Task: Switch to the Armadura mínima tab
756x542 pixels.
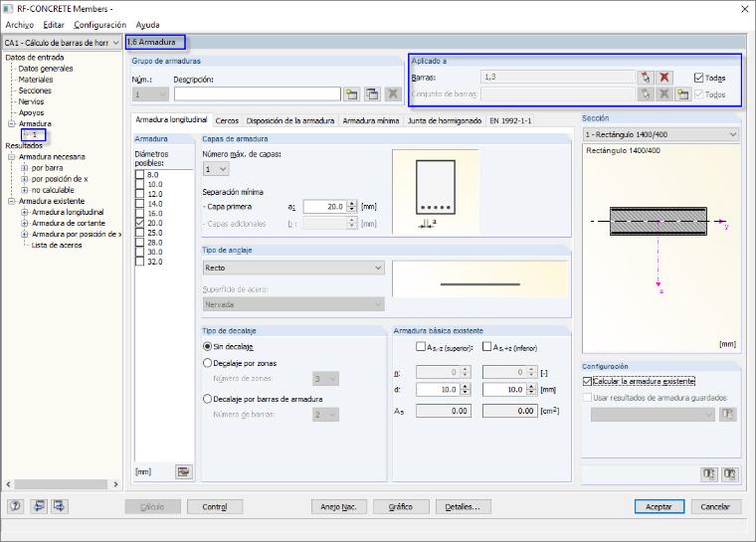Action: [371, 120]
